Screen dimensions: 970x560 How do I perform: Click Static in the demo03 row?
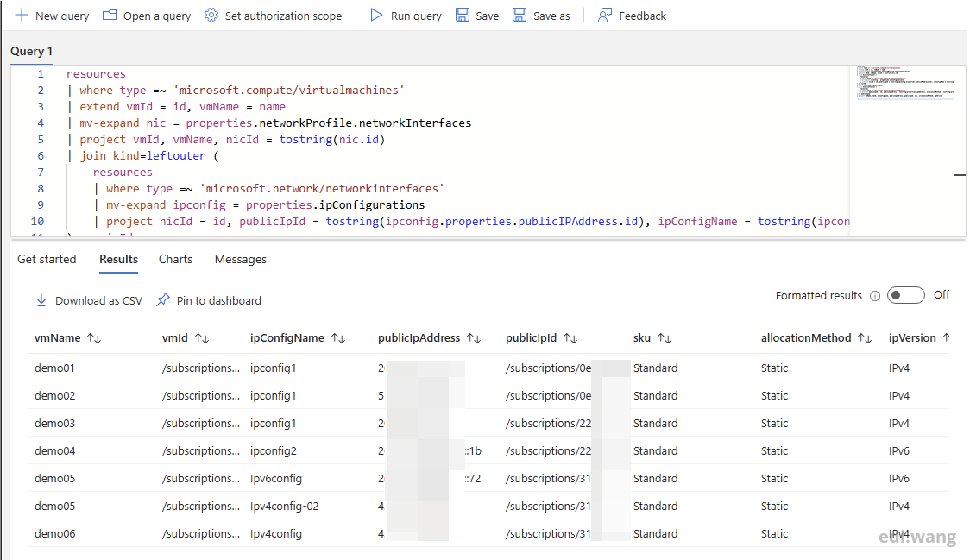coord(774,424)
